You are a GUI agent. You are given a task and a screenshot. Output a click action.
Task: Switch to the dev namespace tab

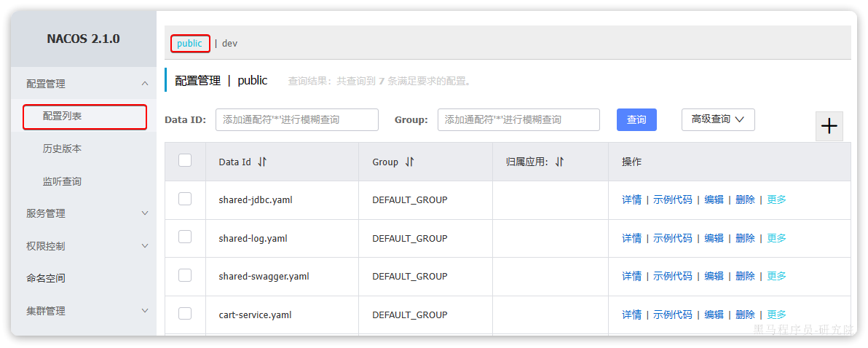point(229,44)
